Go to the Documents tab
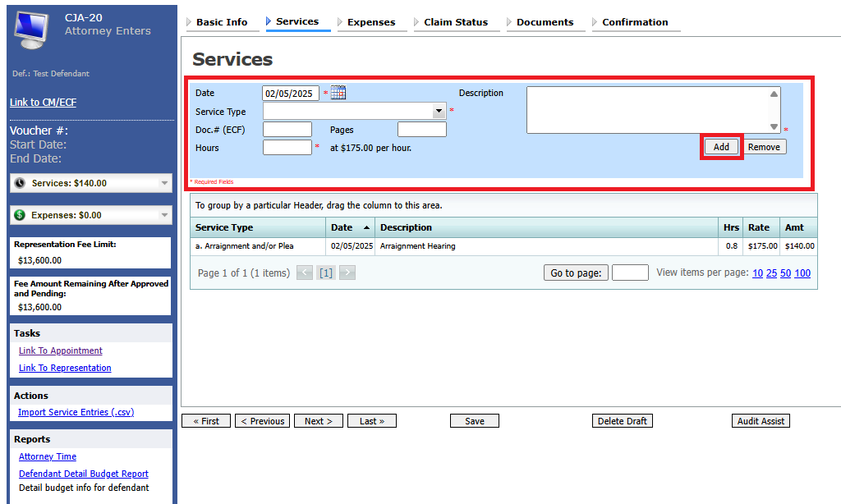 (x=545, y=22)
